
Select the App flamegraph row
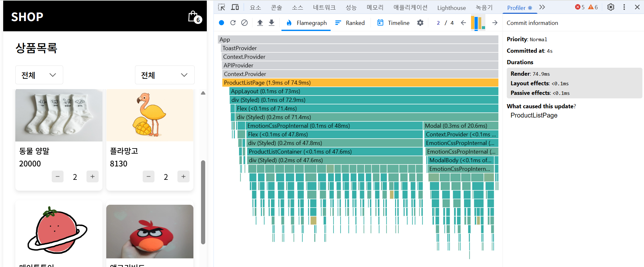coord(358,40)
